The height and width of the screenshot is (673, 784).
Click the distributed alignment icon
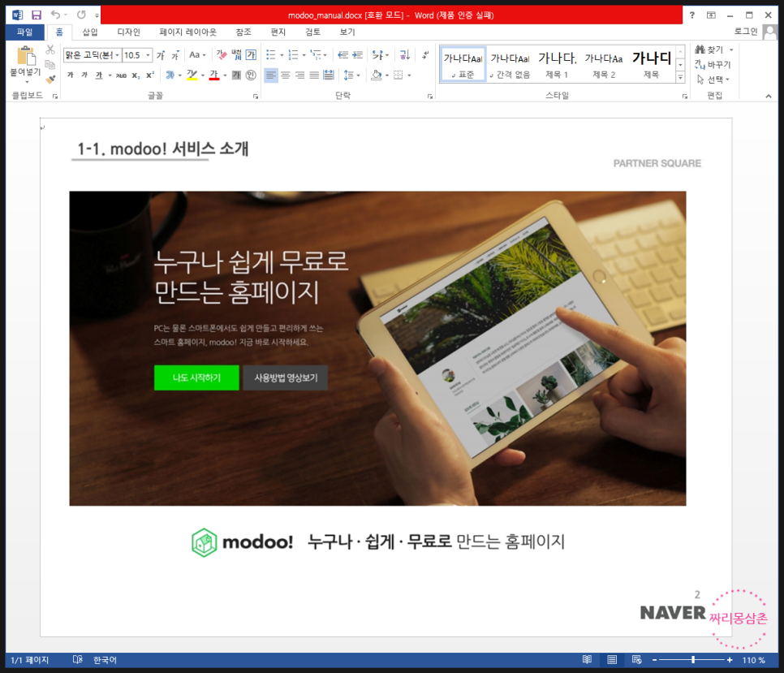329,75
